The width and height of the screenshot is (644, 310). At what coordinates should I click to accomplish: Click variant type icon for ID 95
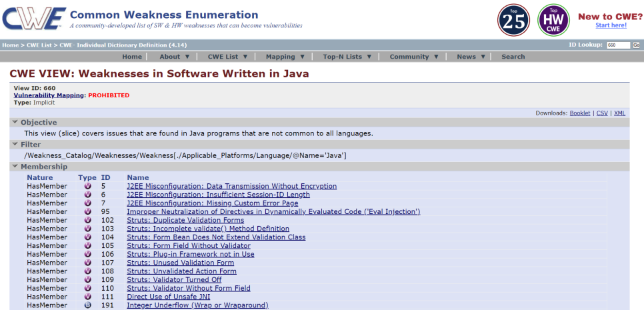tap(87, 211)
